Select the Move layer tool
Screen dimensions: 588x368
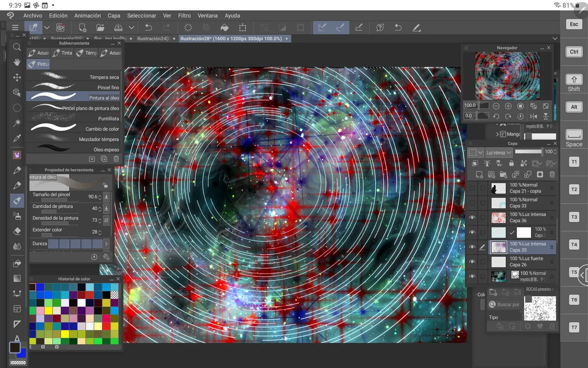click(x=17, y=77)
